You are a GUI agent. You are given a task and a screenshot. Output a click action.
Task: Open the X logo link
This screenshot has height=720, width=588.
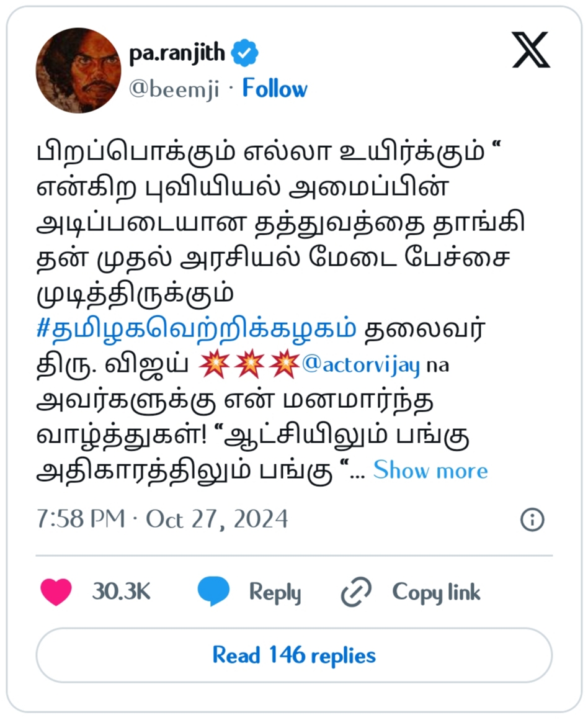point(530,50)
